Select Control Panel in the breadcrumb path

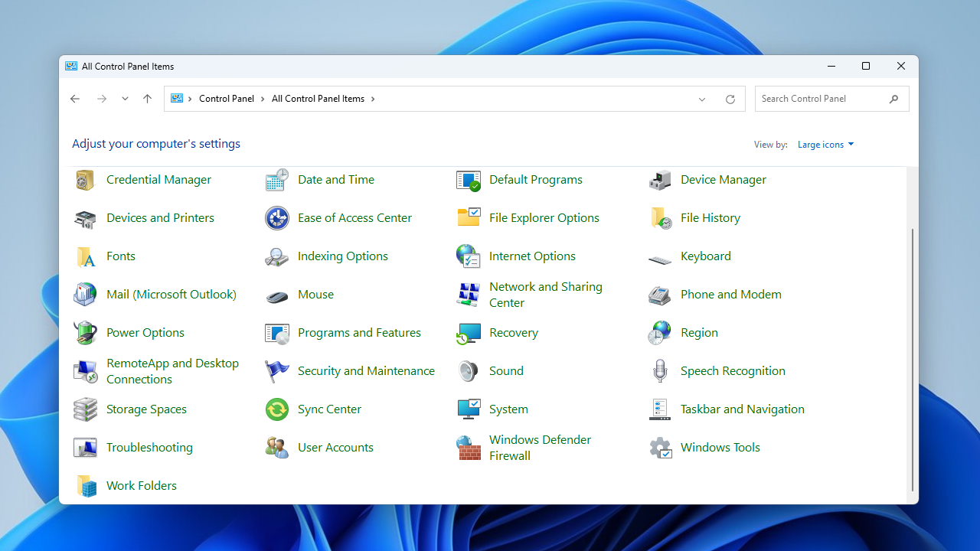point(226,99)
